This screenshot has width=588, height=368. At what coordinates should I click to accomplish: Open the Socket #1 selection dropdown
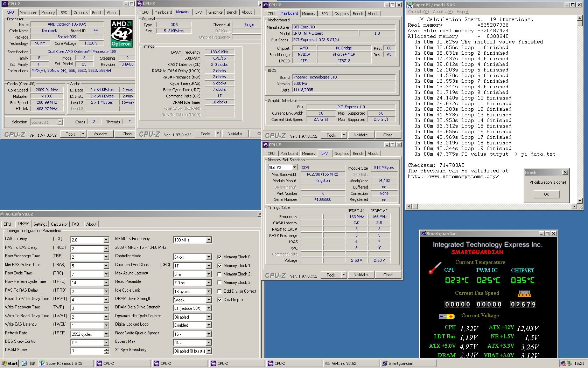coord(60,122)
